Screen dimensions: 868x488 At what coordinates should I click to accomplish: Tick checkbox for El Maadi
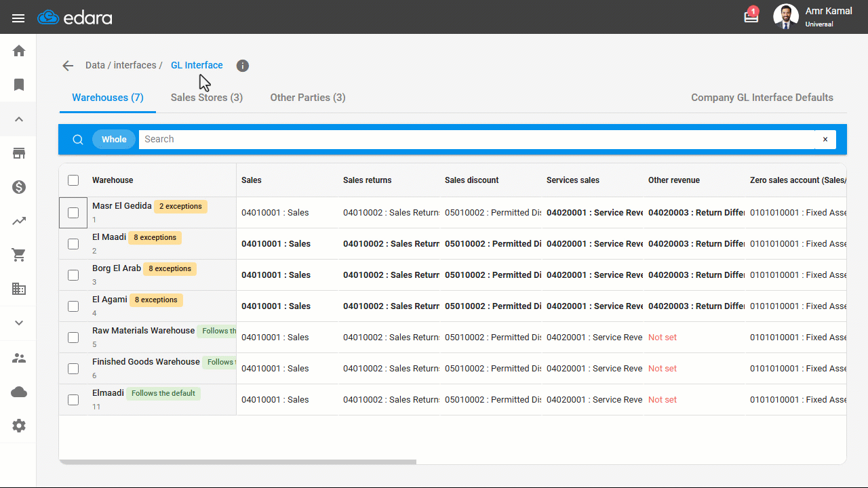[73, 244]
